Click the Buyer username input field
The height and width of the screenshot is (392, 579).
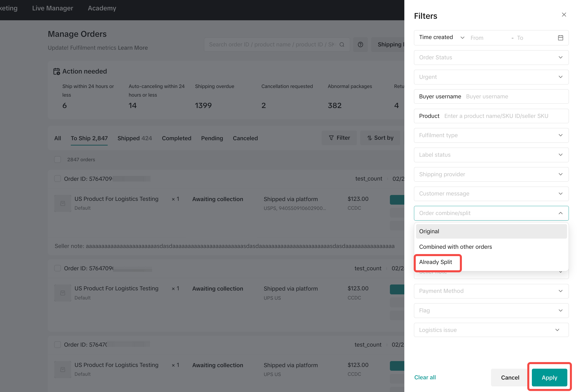point(515,97)
